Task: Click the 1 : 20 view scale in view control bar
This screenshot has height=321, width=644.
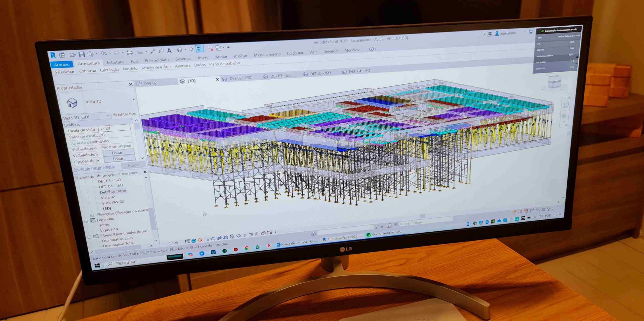Action: [173, 243]
